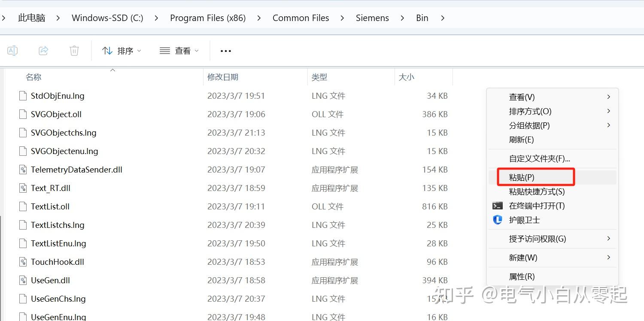Click the 护眼卫士 shield icon

point(497,220)
